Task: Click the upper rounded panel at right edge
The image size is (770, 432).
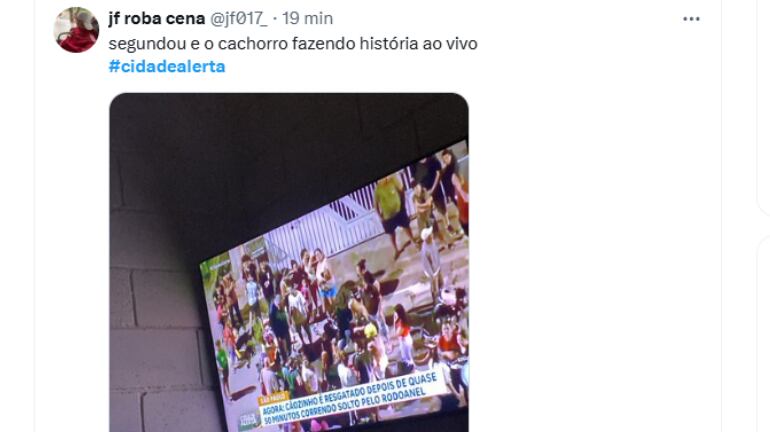Action: [764, 108]
